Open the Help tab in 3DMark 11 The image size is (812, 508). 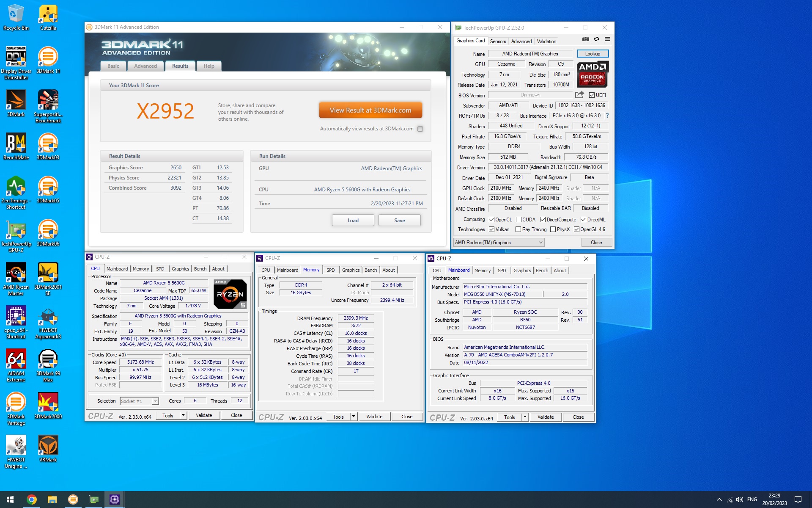[209, 66]
